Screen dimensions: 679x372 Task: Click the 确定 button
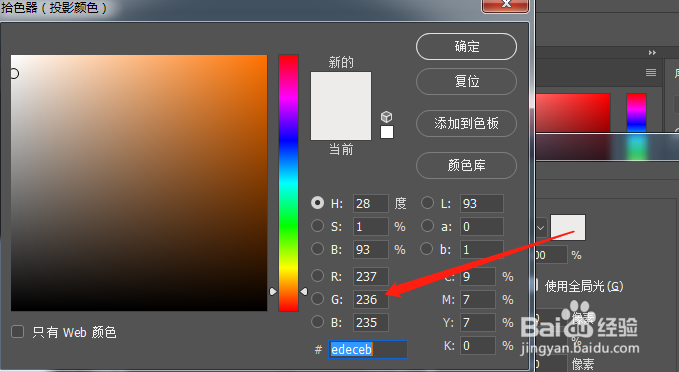pyautogui.click(x=466, y=46)
